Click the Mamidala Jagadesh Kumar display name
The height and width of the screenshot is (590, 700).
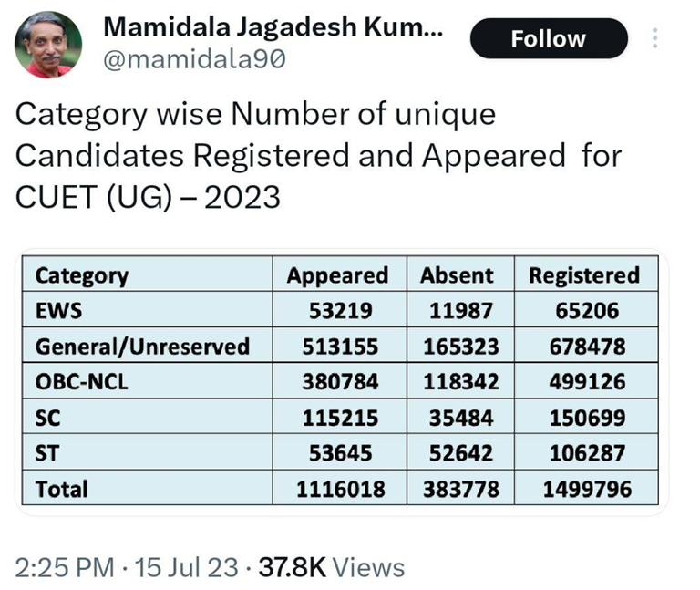pos(273,27)
